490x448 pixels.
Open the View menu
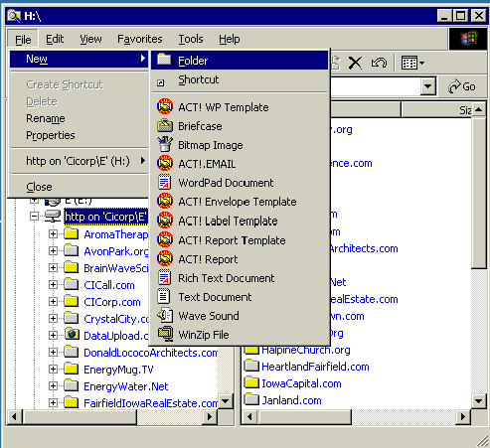point(90,39)
